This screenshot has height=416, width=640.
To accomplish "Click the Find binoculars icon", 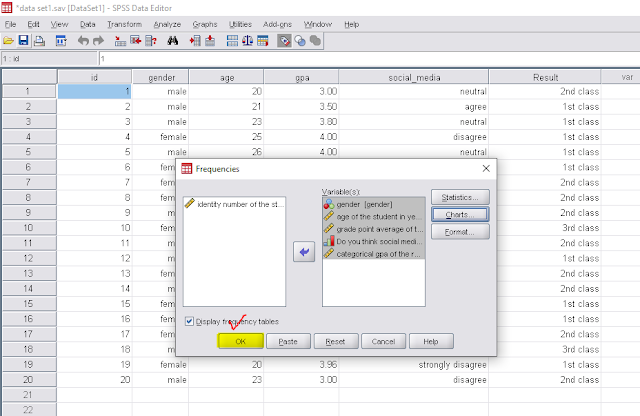I will click(173, 41).
